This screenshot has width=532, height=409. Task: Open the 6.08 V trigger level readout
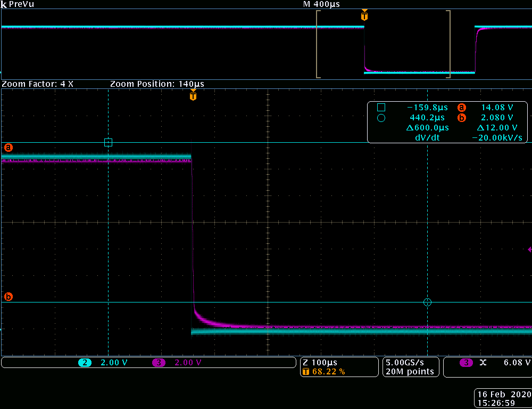click(517, 363)
